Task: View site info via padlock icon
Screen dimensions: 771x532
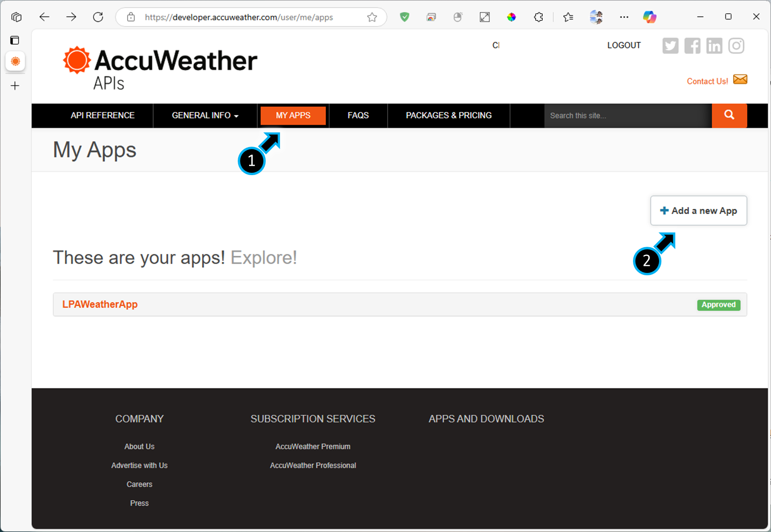Action: coord(131,17)
